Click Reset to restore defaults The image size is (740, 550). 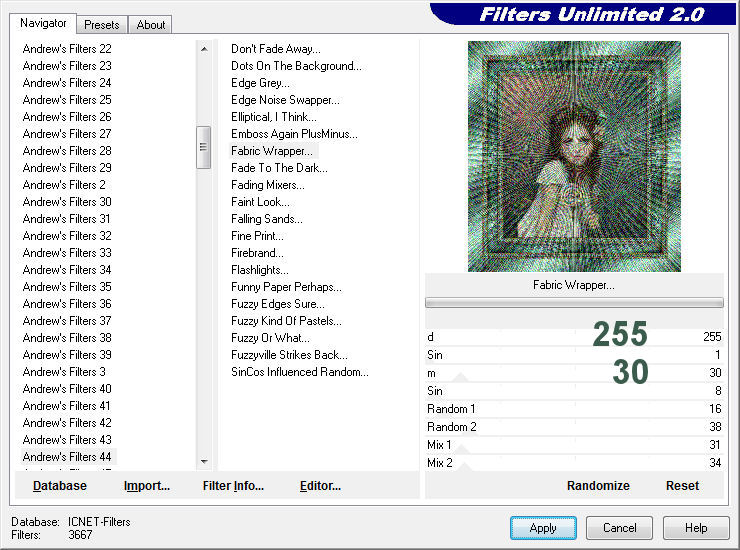682,486
